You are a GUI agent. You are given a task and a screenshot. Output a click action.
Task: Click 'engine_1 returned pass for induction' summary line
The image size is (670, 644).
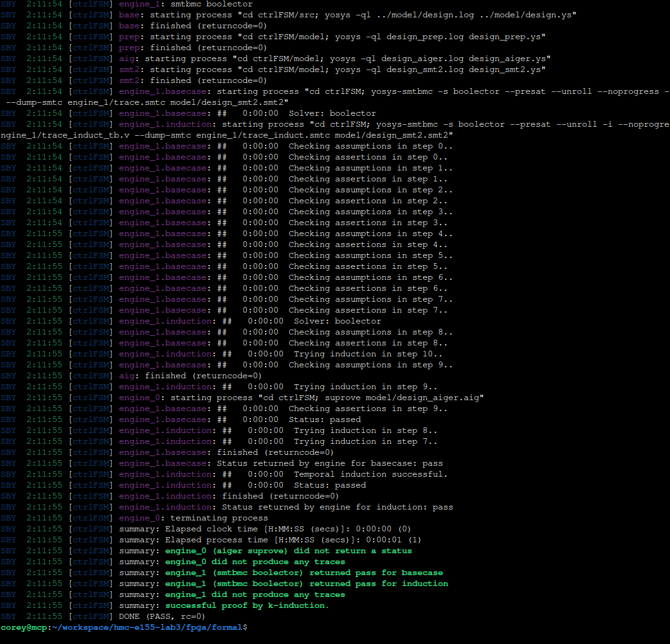[x=306, y=584]
